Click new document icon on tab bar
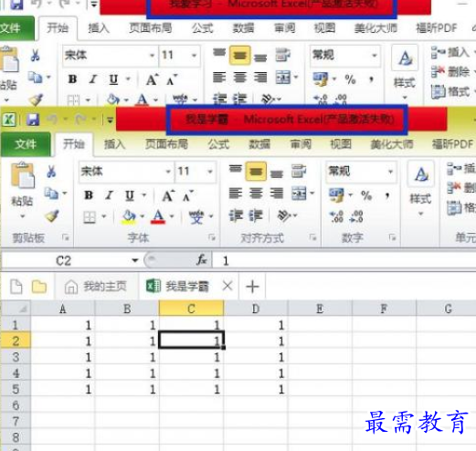 click(16, 287)
